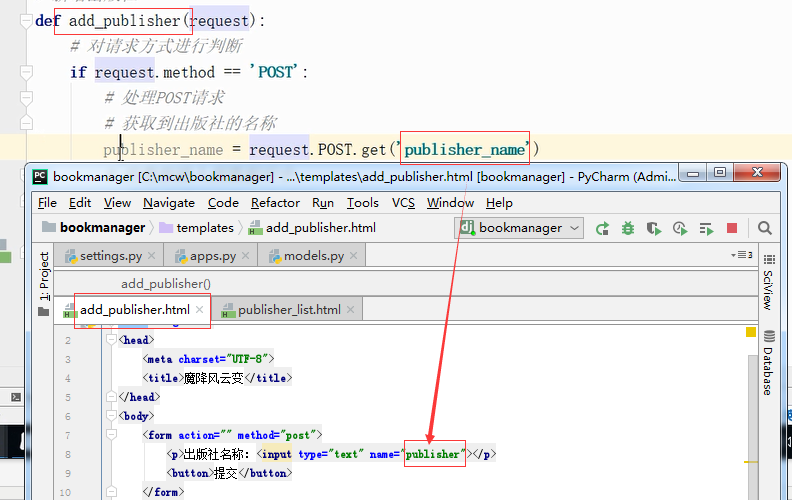The height and width of the screenshot is (500, 792).
Task: Collapse the add_publisher function fold in background
Action: [x=26, y=21]
